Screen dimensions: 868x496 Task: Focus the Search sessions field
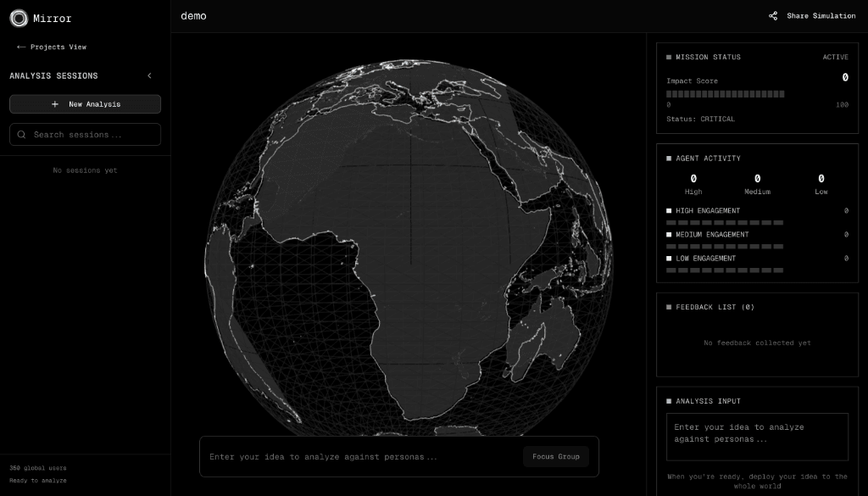(x=93, y=135)
